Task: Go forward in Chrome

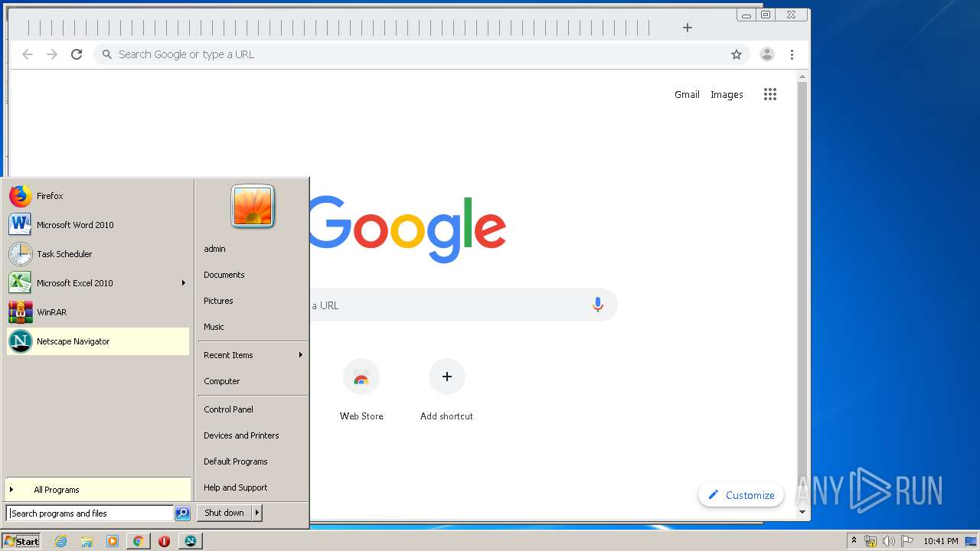Action: [52, 54]
